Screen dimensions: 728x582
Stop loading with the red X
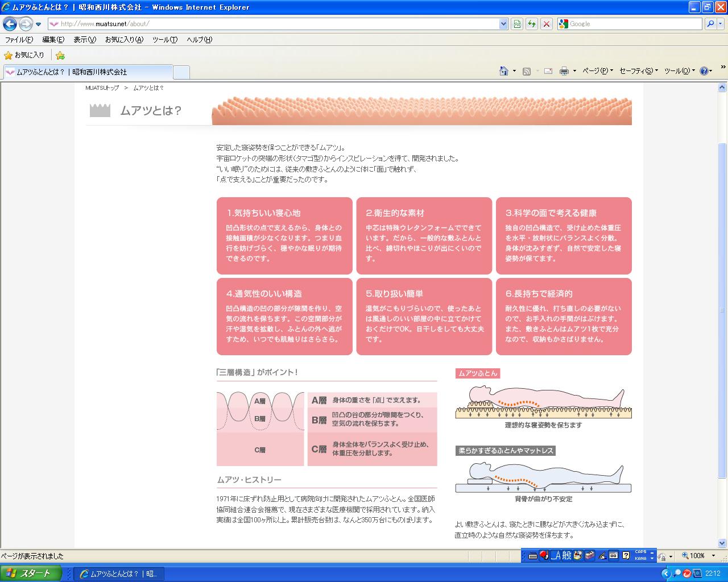pos(547,24)
